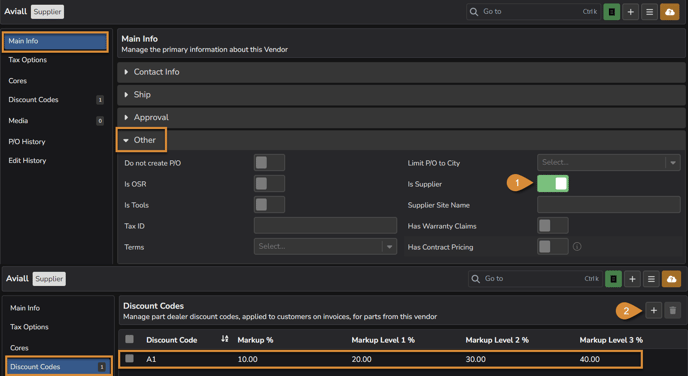This screenshot has height=376, width=688.
Task: Click the info icon beside Has Contract Pricing
Action: (x=577, y=247)
